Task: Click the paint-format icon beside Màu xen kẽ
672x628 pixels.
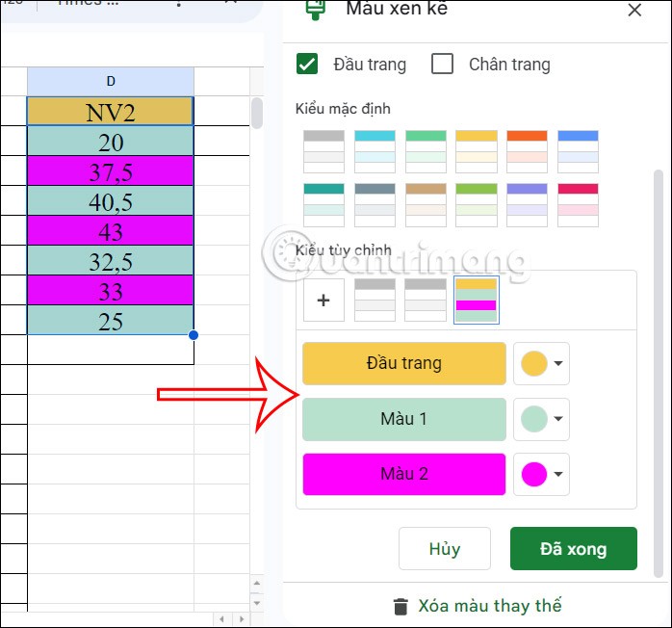Action: point(315,9)
